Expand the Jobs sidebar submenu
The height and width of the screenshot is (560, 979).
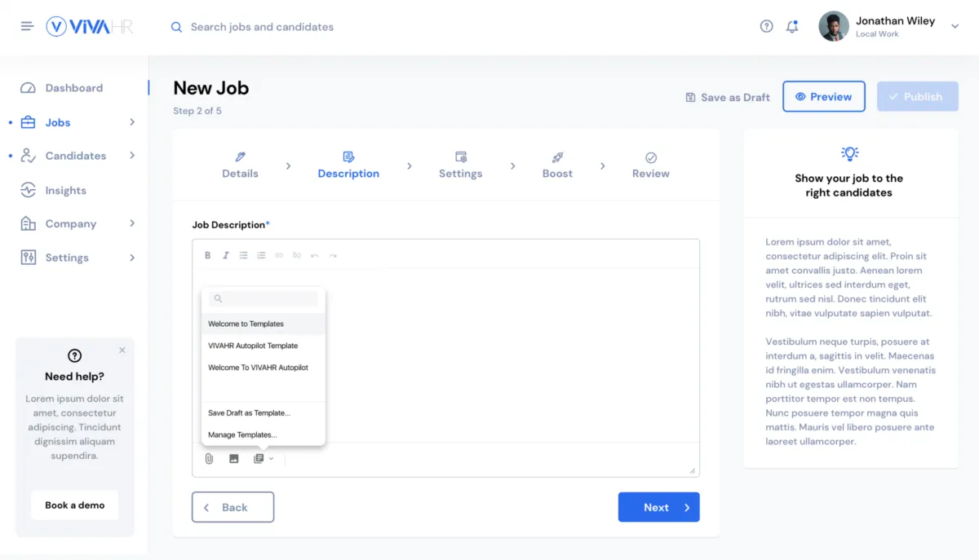pyautogui.click(x=132, y=122)
